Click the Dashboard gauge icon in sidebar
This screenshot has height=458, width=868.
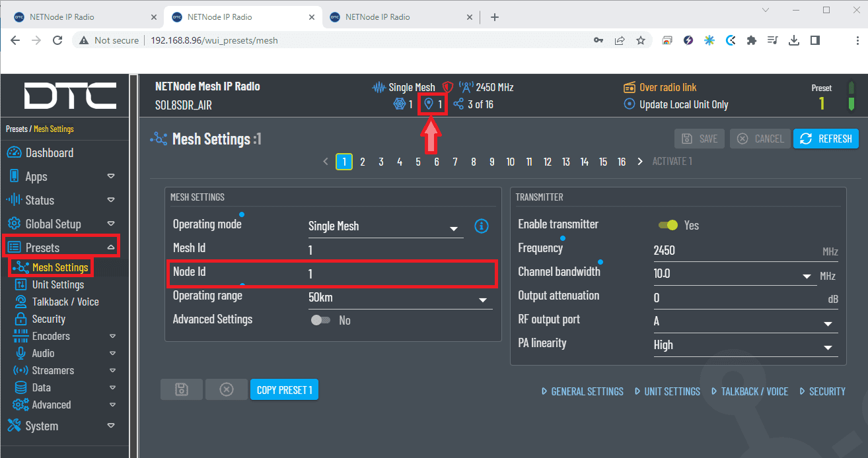click(14, 153)
